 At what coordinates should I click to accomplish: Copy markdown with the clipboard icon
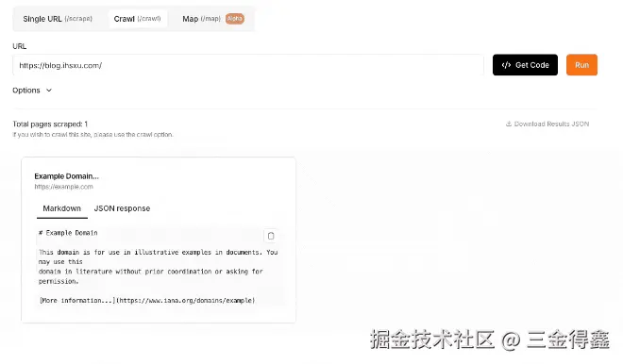tap(271, 236)
